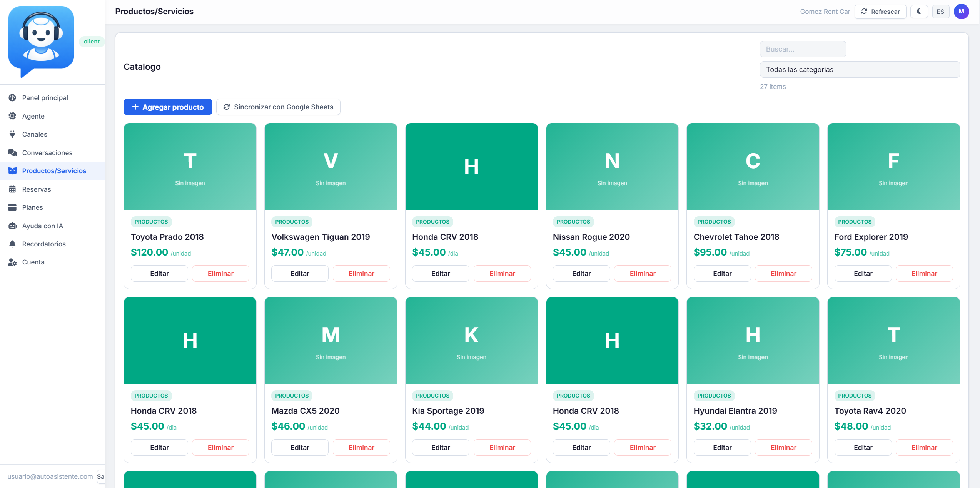
Task: Click the Refrescar button
Action: pyautogui.click(x=880, y=12)
